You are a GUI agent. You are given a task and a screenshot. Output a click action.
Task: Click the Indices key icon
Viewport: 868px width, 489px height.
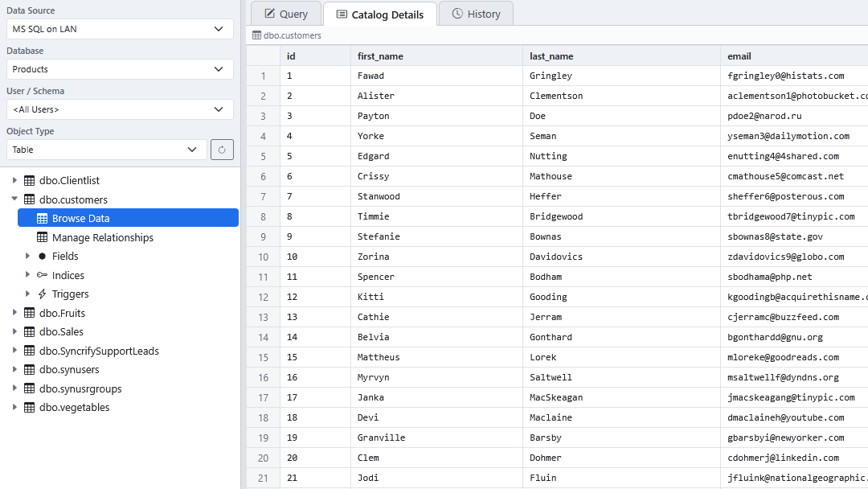pyautogui.click(x=42, y=275)
